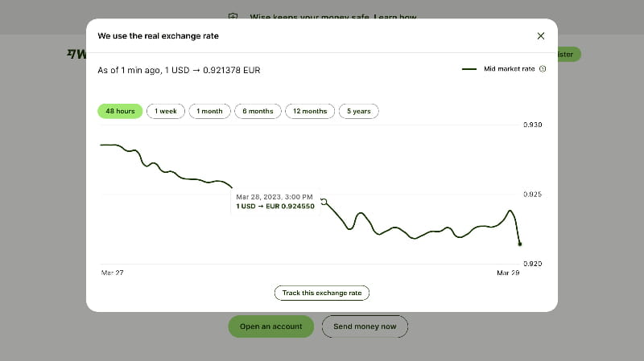Close the exchange rate dialog
The width and height of the screenshot is (644, 361).
tap(540, 36)
